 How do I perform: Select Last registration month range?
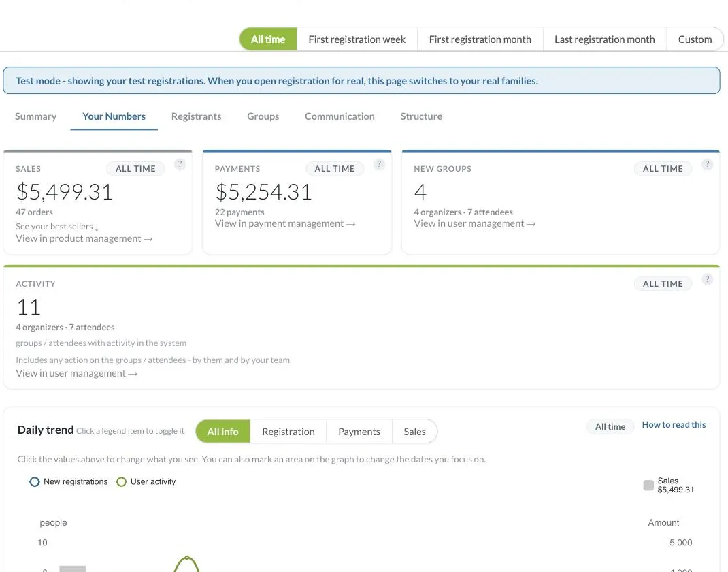pos(604,39)
